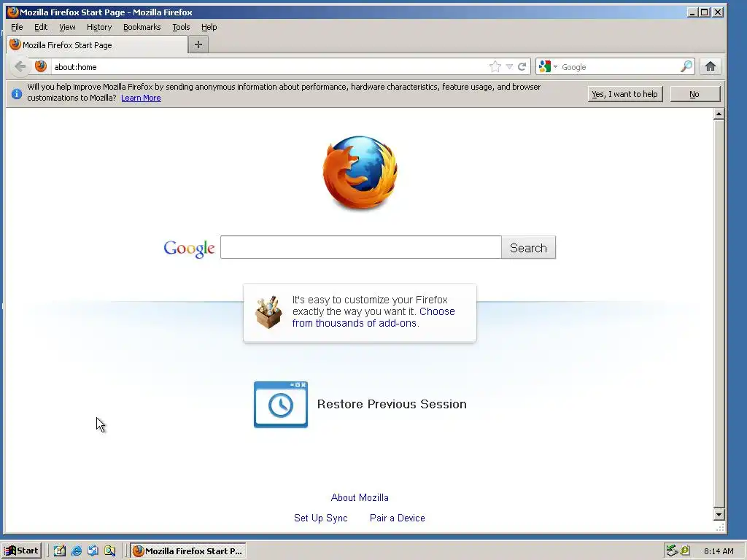The image size is (747, 560).
Task: Click the Restore Previous Session clock icon
Action: (x=281, y=404)
